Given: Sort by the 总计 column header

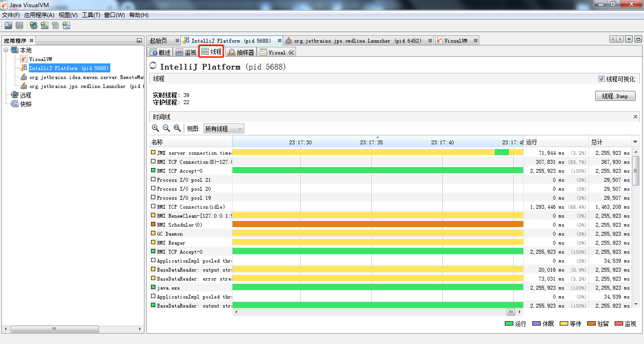Looking at the screenshot, I should (x=610, y=142).
